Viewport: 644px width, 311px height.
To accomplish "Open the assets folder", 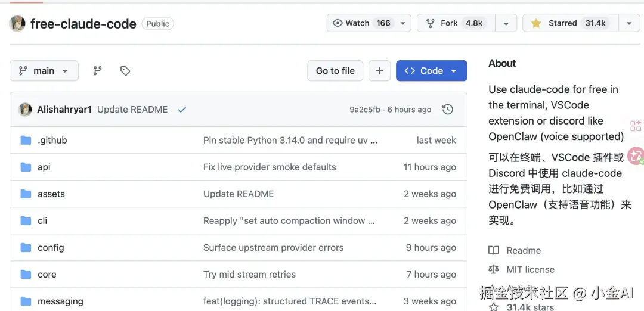I will click(x=51, y=194).
